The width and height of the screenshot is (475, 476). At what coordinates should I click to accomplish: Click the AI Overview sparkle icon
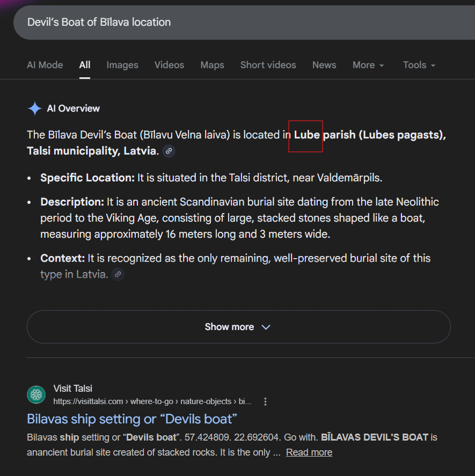[x=35, y=108]
